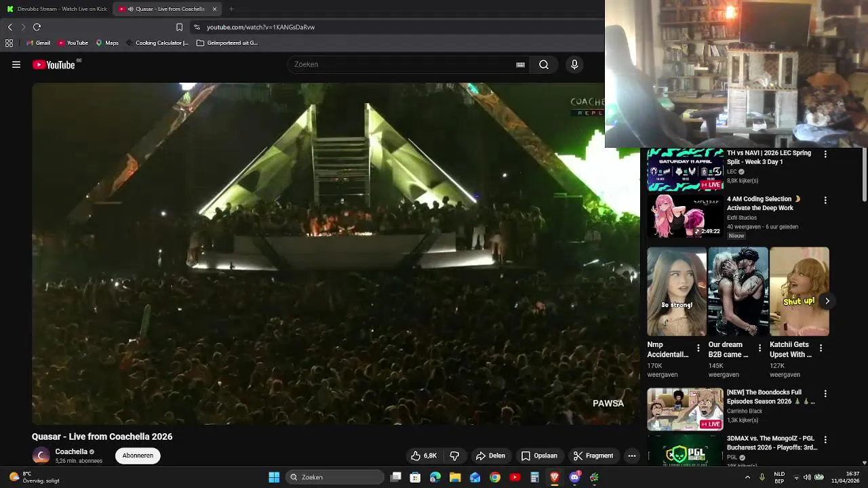
Task: Click the search magnifier button
Action: (x=544, y=64)
